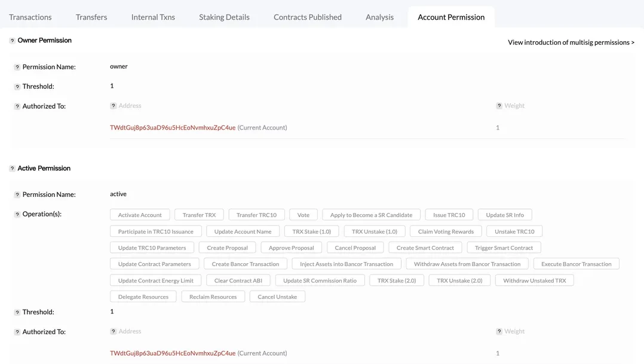The width and height of the screenshot is (644, 364).
Task: Click the TRX Unstake (1.0) tag
Action: pos(375,231)
